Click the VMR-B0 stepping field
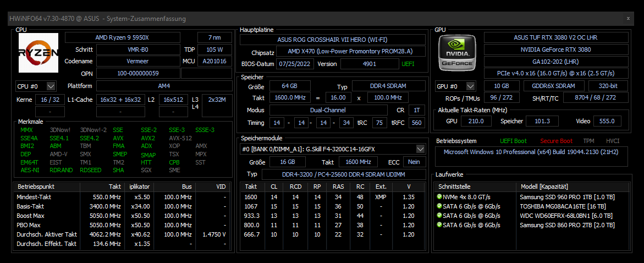644x263 pixels. pos(138,50)
